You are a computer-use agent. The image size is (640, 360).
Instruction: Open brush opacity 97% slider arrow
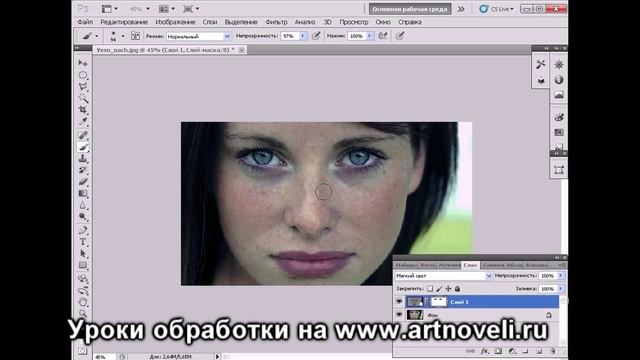[x=302, y=36]
